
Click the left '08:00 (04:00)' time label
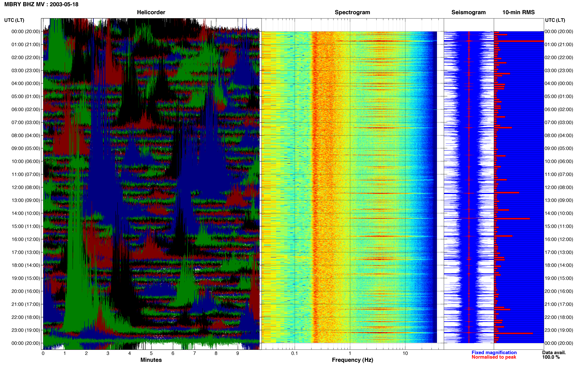click(26, 135)
